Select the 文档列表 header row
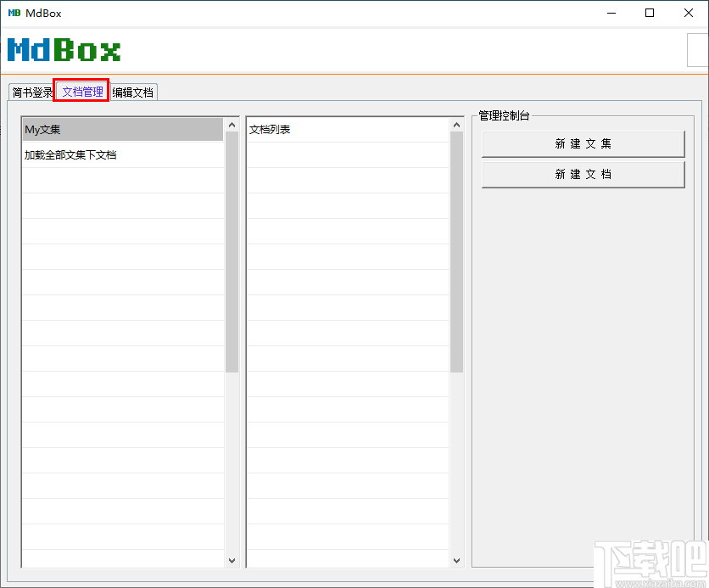The image size is (709, 588). pos(348,128)
